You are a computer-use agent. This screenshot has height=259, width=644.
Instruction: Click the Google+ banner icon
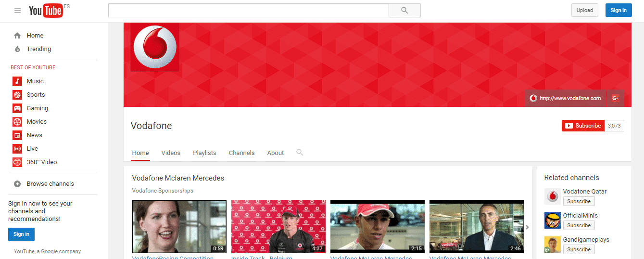pos(615,98)
